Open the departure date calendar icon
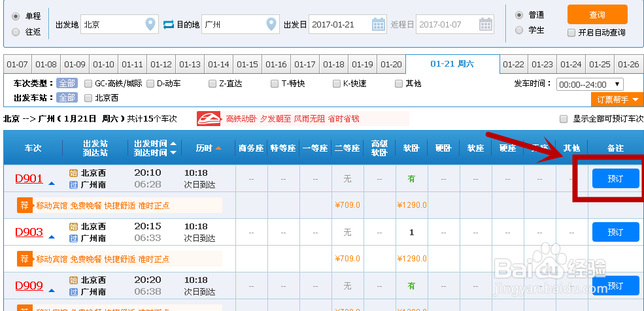644x311 pixels. point(379,24)
